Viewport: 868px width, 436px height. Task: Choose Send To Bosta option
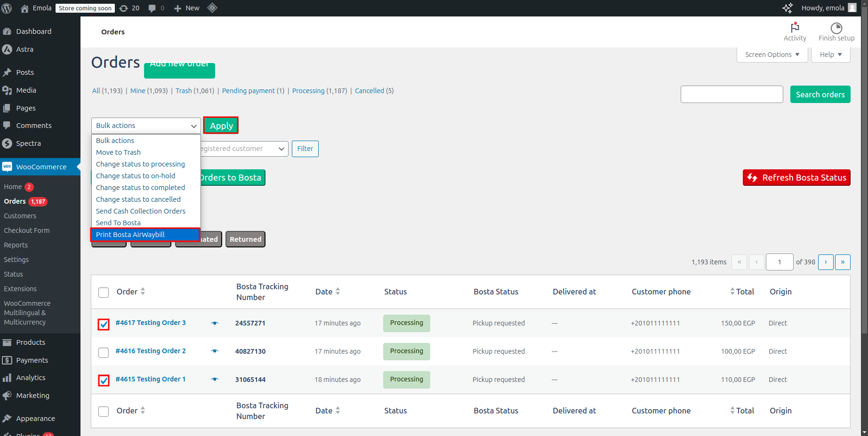(x=146, y=223)
